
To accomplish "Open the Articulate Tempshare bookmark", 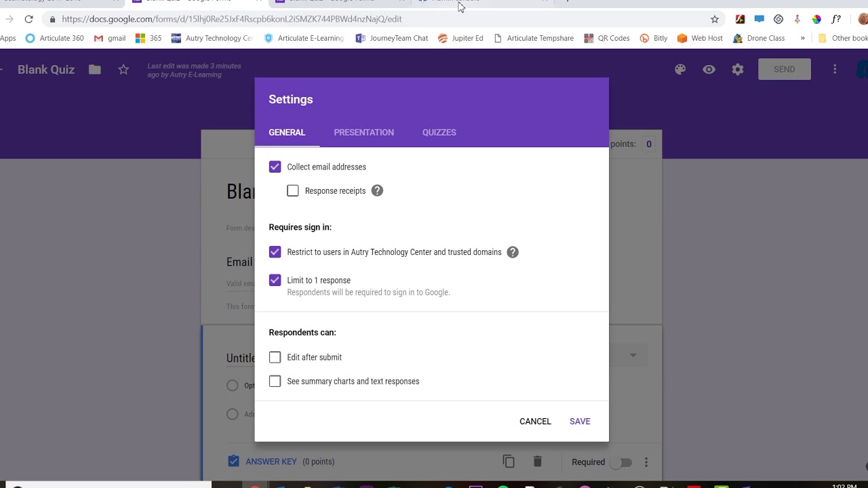I will coord(533,38).
